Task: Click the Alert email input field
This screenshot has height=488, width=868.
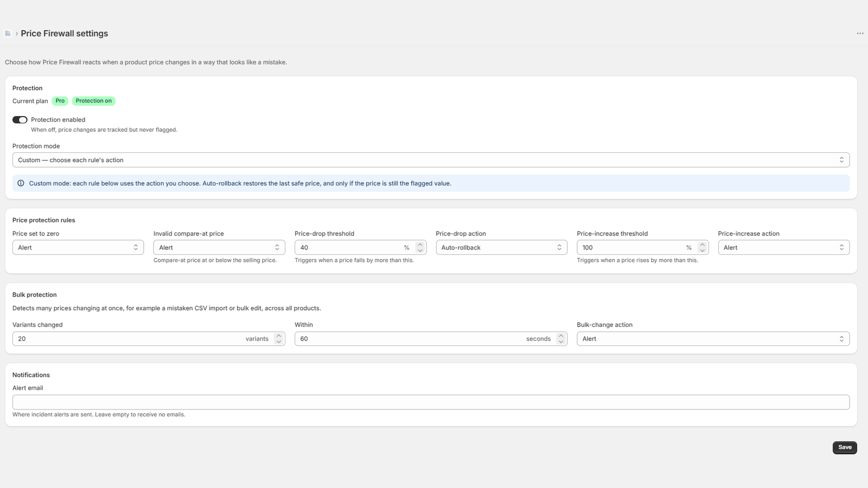Action: point(431,402)
